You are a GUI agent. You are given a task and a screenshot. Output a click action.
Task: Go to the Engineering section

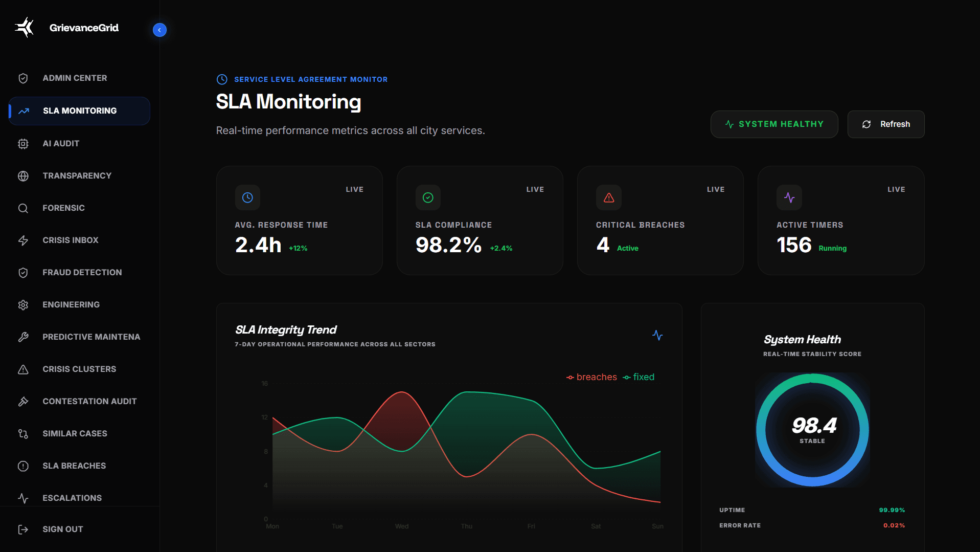pyautogui.click(x=79, y=305)
